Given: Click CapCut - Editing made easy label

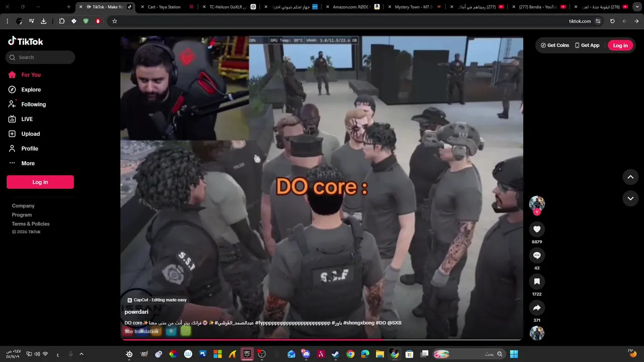Looking at the screenshot, I should pos(157,300).
